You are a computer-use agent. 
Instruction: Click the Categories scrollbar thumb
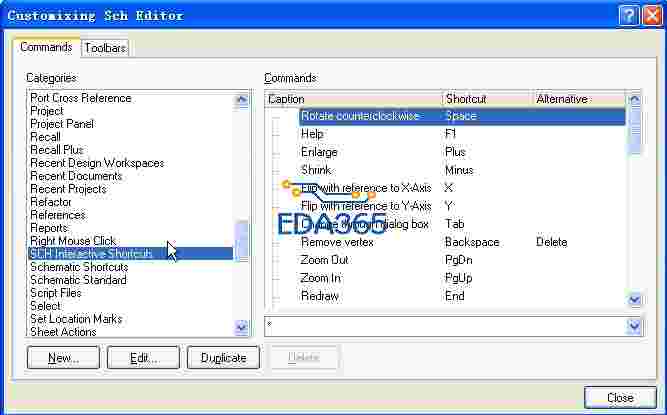pyautogui.click(x=242, y=240)
